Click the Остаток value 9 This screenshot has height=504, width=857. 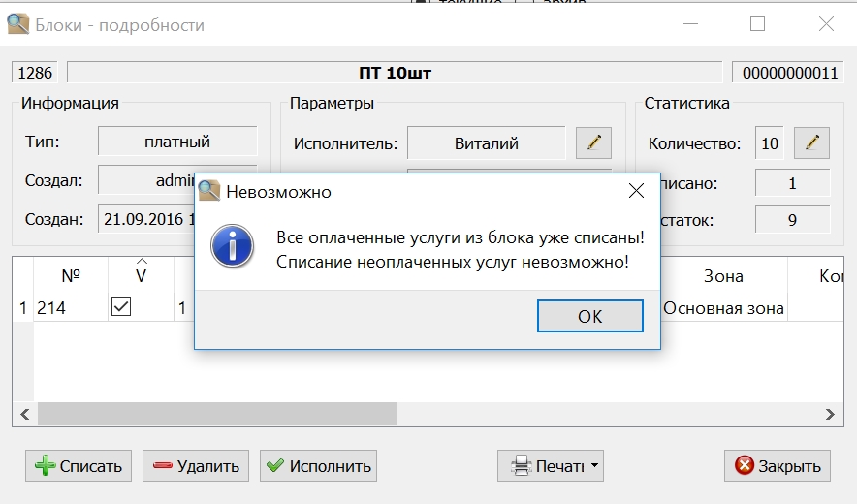[792, 220]
